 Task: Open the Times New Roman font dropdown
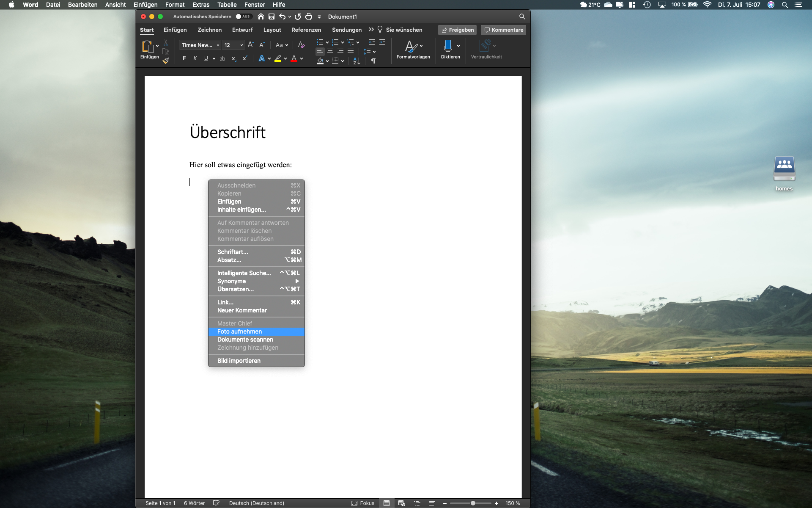tap(218, 45)
